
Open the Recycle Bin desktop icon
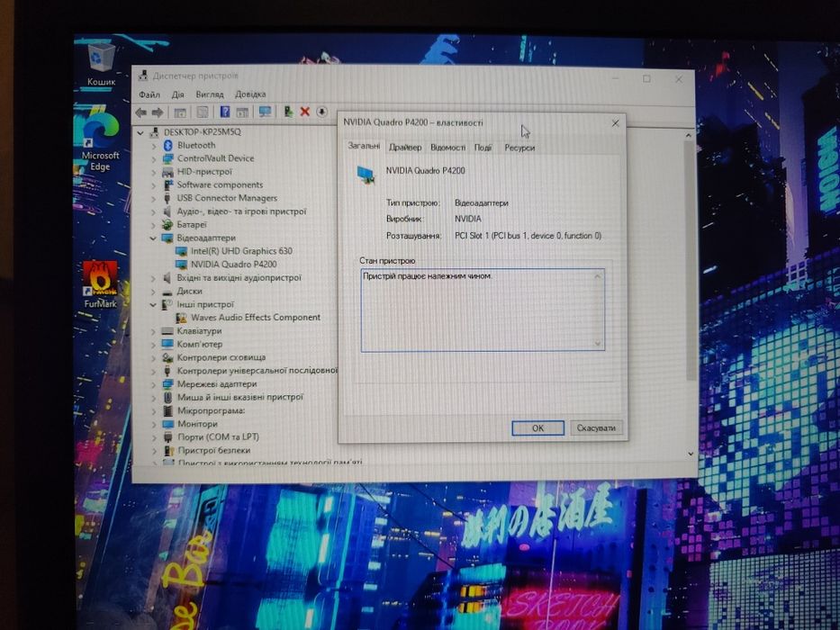pos(101,65)
